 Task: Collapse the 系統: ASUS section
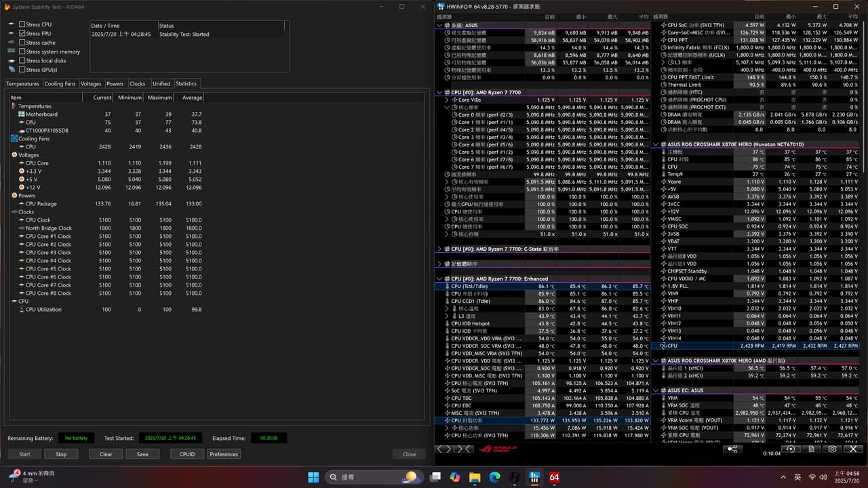point(439,25)
